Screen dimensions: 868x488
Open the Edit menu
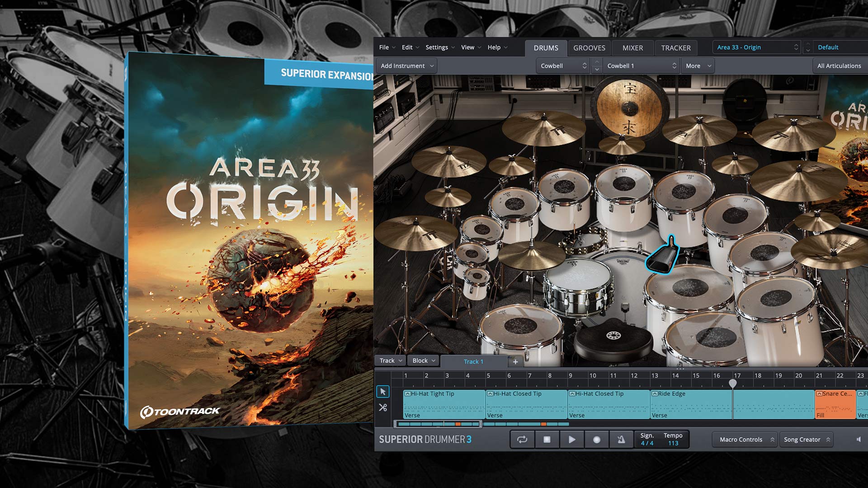coord(410,47)
